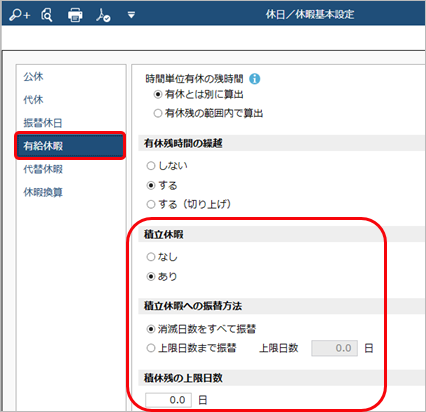Viewport: 426px width, 412px height.
Task: Select する（切り上げ）radio option
Action: coord(151,204)
